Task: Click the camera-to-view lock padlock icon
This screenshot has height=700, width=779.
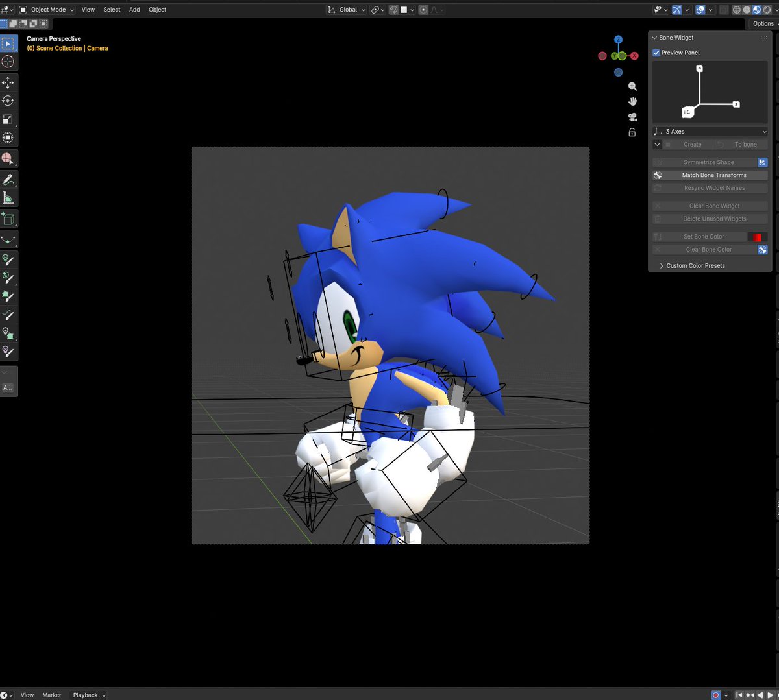Action: pyautogui.click(x=632, y=132)
